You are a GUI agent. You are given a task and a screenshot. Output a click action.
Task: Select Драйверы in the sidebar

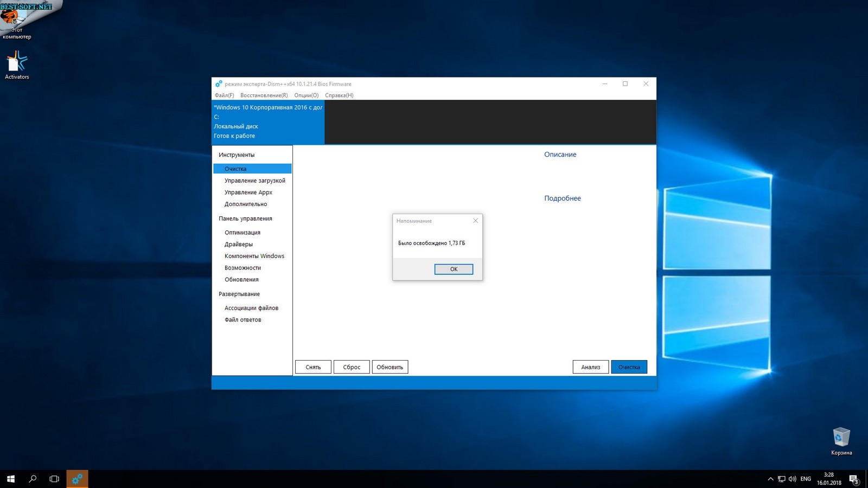click(x=239, y=244)
